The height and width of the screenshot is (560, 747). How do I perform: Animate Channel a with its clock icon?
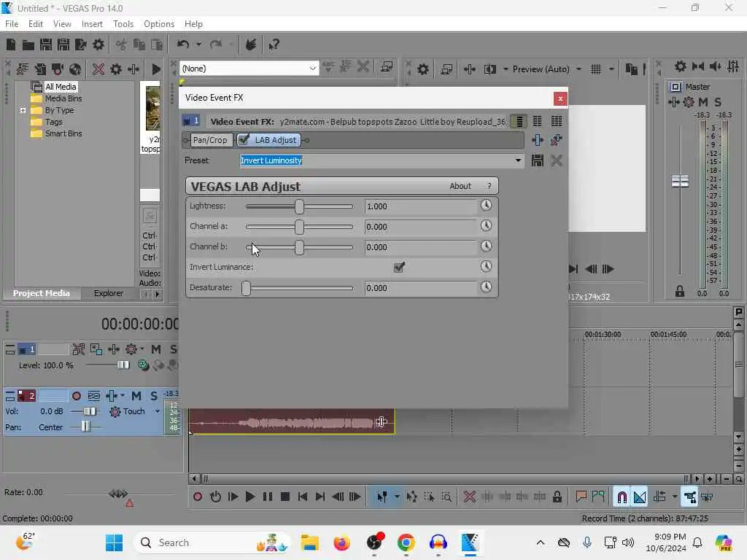click(x=486, y=226)
